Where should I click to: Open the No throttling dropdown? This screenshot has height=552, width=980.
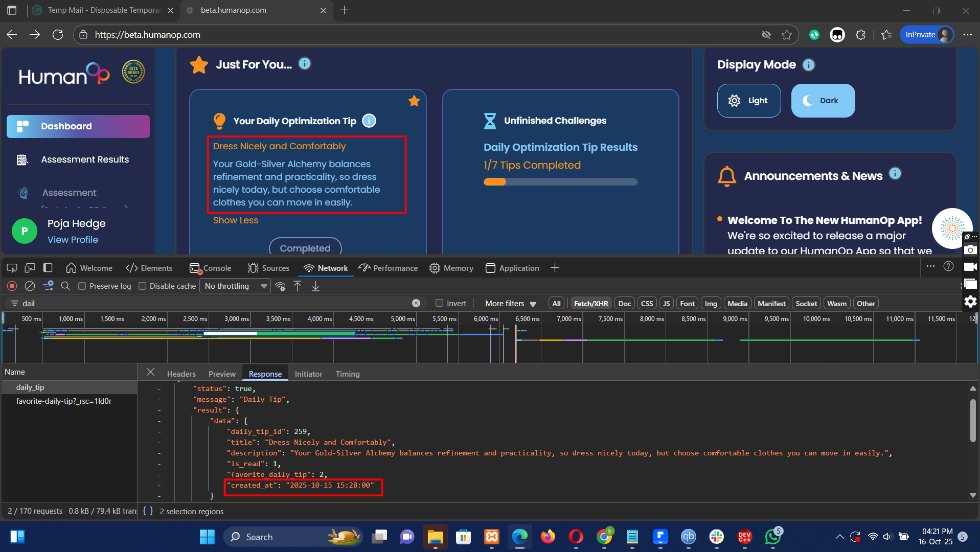click(x=235, y=286)
